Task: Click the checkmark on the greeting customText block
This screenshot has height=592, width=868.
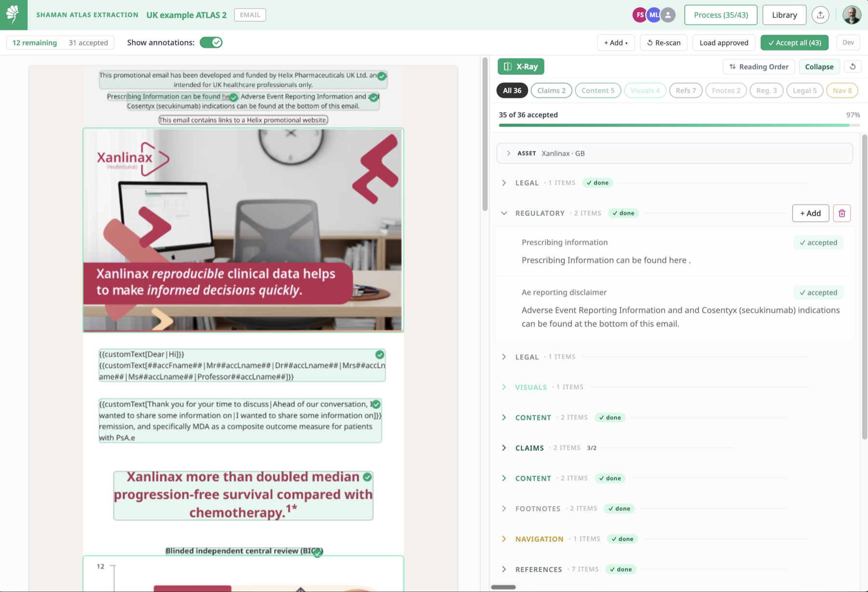Action: pyautogui.click(x=380, y=354)
